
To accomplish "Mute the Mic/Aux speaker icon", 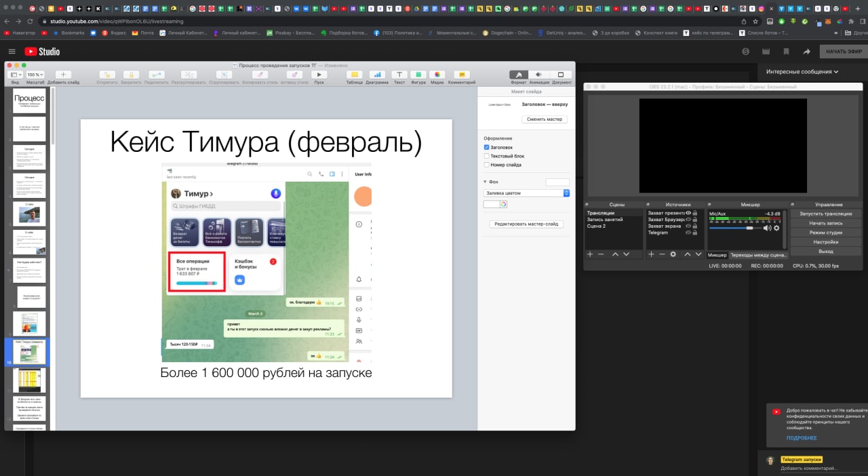I will [x=767, y=228].
